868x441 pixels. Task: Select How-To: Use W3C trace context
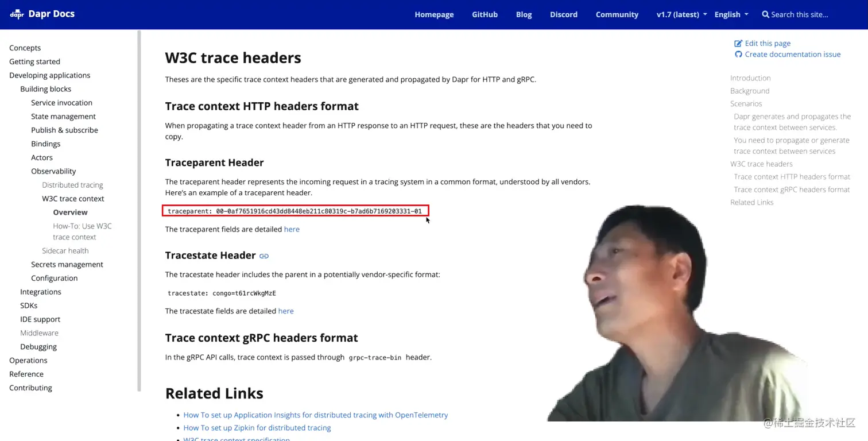click(82, 231)
